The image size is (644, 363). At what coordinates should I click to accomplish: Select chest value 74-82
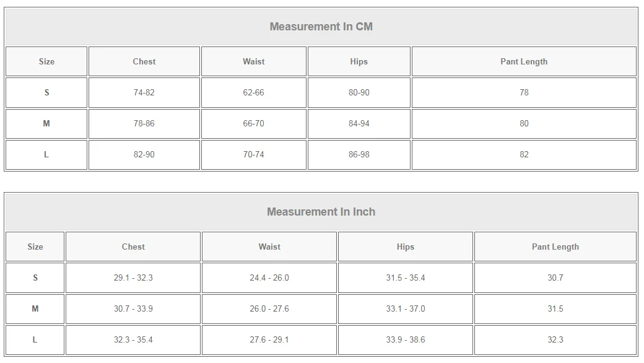pos(144,92)
